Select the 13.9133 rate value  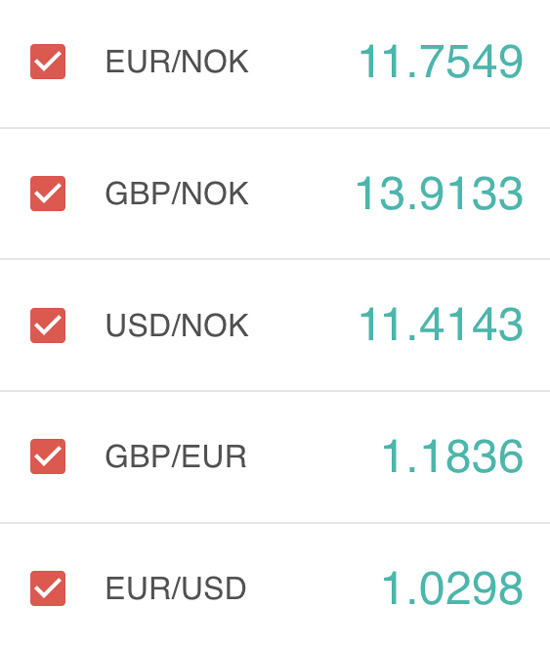pos(439,194)
